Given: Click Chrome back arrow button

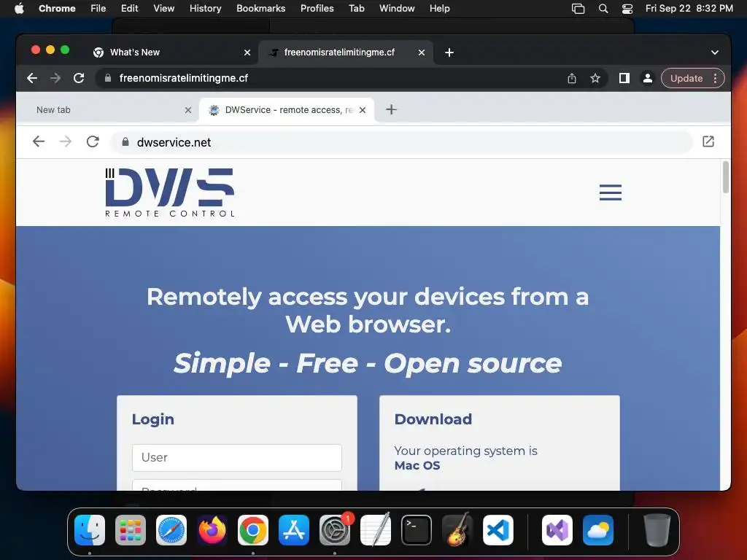Looking at the screenshot, I should pyautogui.click(x=32, y=78).
